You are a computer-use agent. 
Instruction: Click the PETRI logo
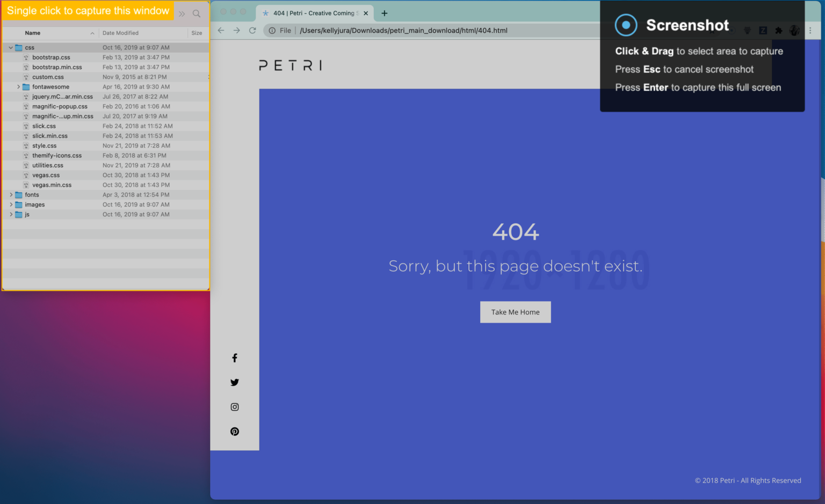[x=290, y=65]
